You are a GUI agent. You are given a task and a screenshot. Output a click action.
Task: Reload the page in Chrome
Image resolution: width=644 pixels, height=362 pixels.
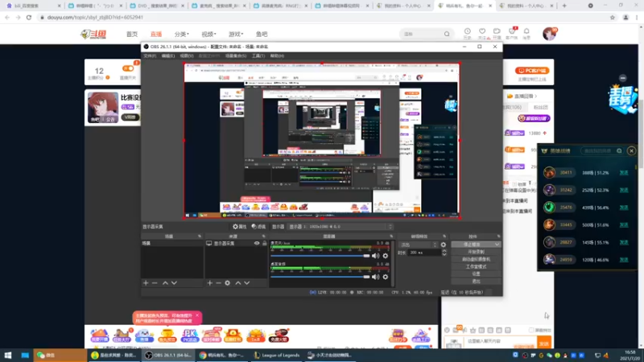click(x=29, y=17)
